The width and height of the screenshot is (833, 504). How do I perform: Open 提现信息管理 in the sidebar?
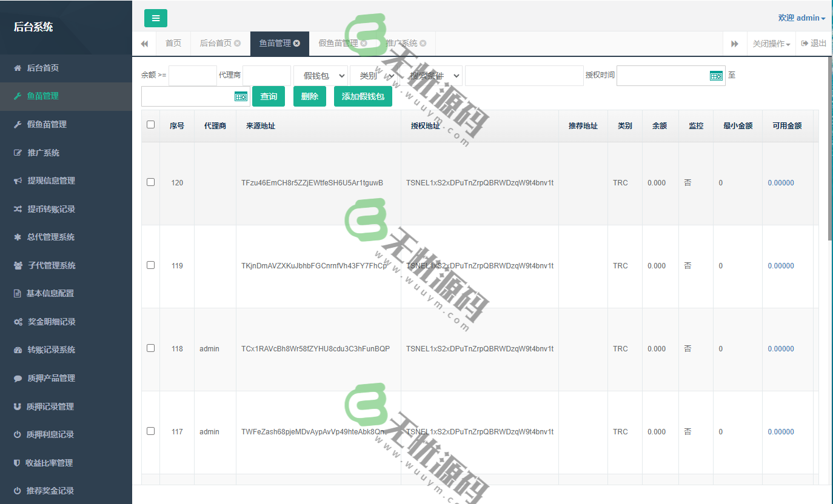tap(51, 181)
